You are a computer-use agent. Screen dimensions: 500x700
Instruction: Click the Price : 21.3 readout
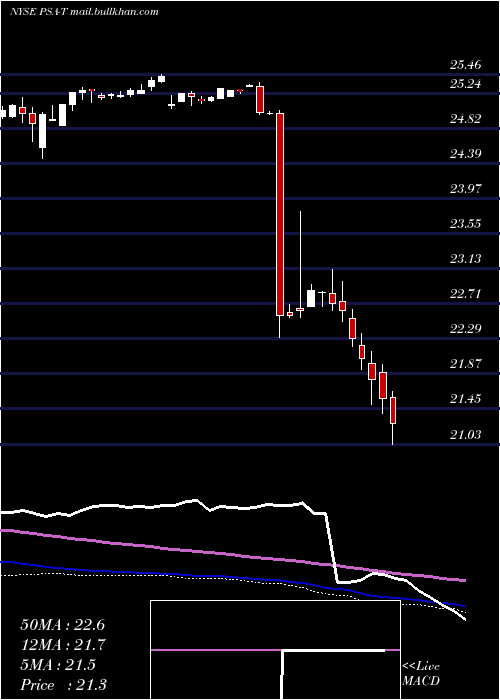63,685
